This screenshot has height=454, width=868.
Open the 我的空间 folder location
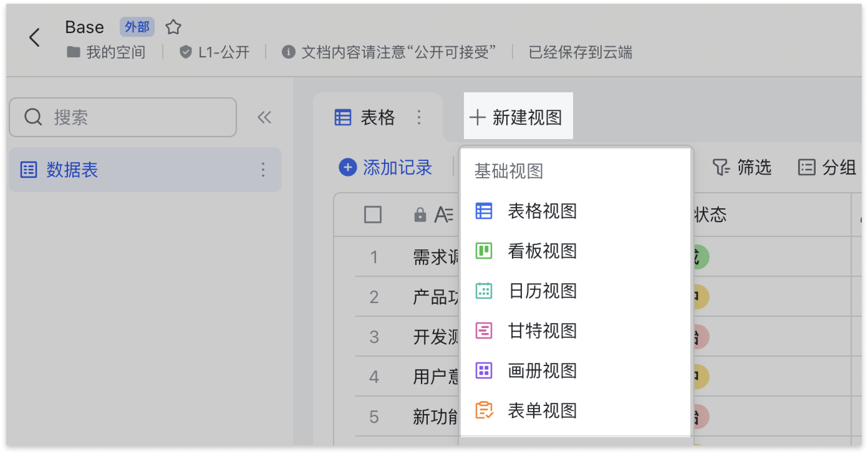point(106,52)
